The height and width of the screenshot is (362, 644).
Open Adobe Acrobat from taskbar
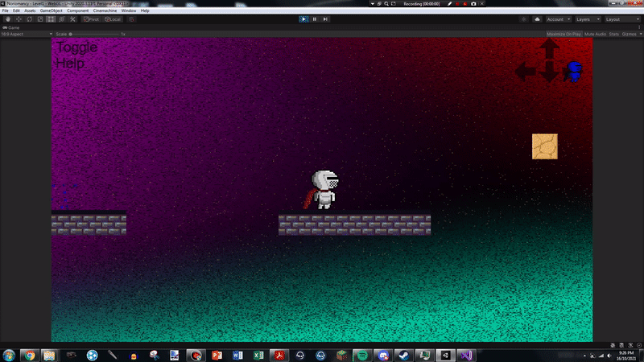(x=279, y=355)
